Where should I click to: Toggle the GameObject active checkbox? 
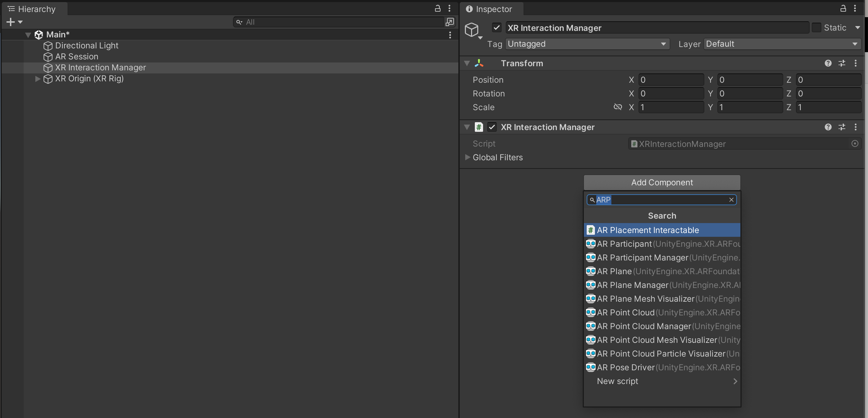point(496,27)
